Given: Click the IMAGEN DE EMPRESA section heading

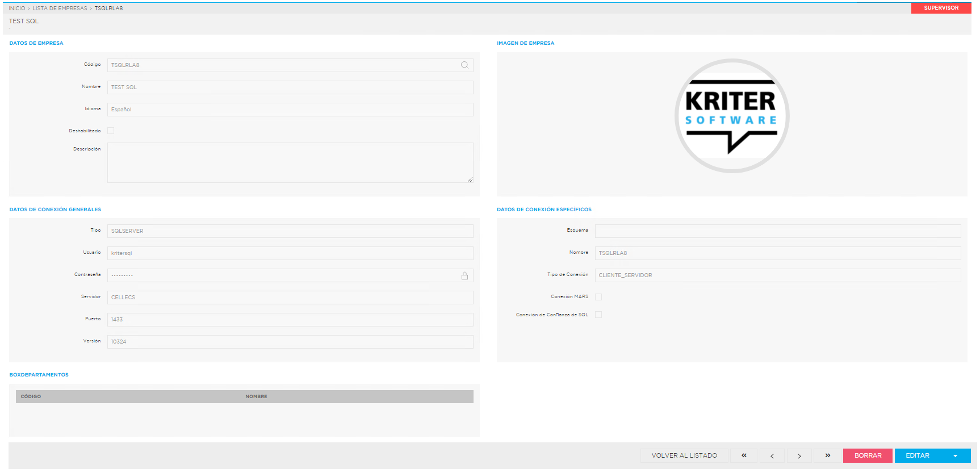Looking at the screenshot, I should [525, 43].
